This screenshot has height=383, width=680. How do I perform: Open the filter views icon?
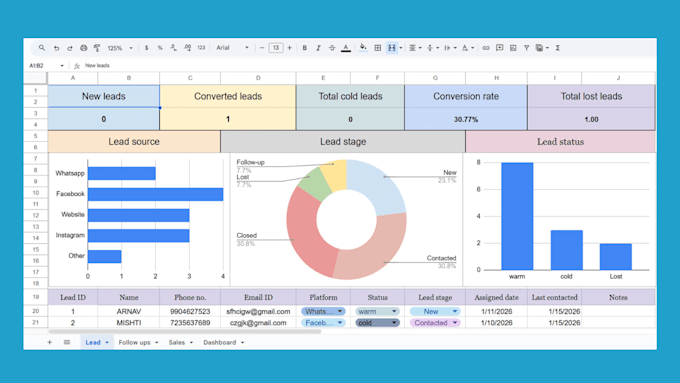pyautogui.click(x=539, y=48)
